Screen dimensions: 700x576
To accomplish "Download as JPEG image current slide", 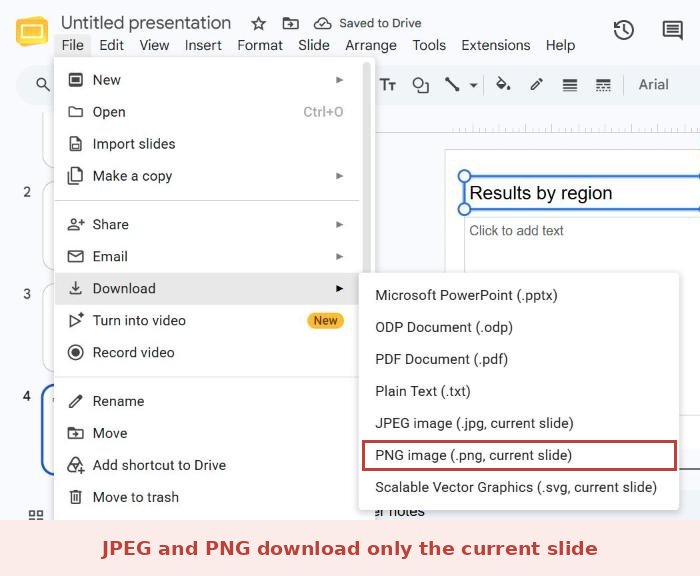I will (x=519, y=423).
